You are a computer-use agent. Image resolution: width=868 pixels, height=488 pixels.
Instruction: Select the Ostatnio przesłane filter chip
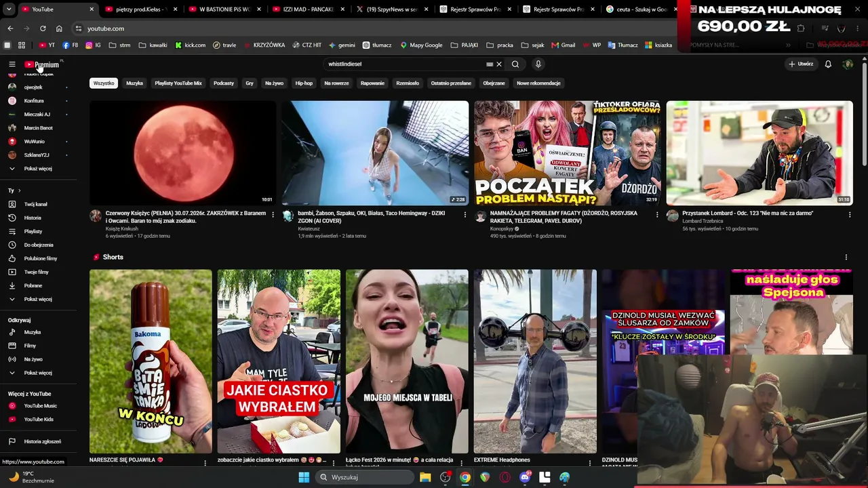(x=451, y=83)
